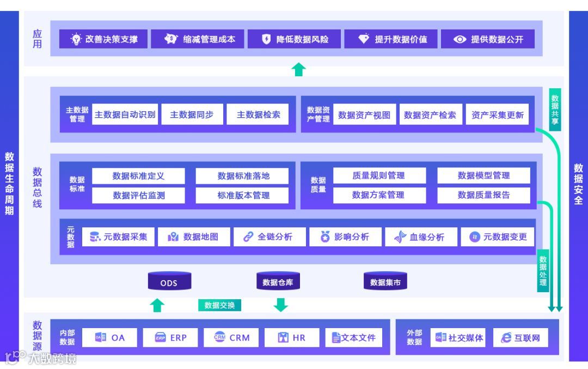Click the lightbulb icon beside 改善决策支撑
This screenshot has height=369, width=588.
click(76, 39)
